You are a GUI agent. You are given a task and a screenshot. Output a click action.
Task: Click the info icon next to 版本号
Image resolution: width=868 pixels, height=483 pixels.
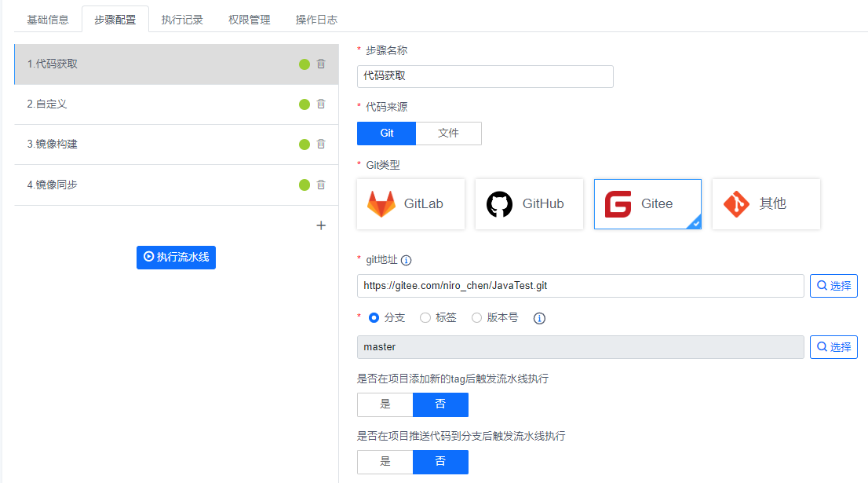click(x=539, y=319)
